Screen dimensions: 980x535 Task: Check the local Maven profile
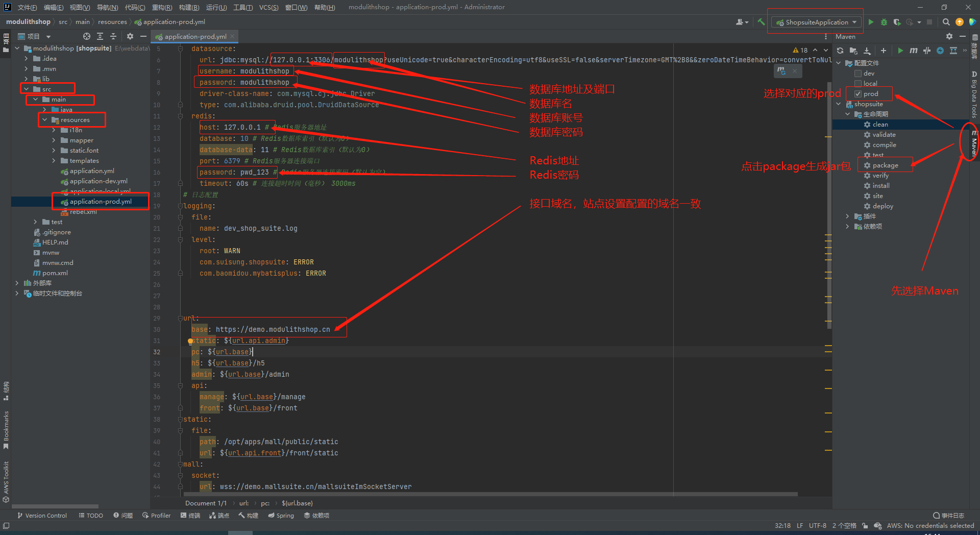(x=858, y=84)
